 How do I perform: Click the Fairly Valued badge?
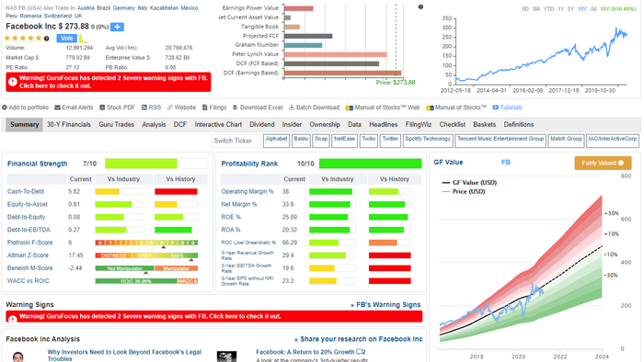[x=603, y=163]
